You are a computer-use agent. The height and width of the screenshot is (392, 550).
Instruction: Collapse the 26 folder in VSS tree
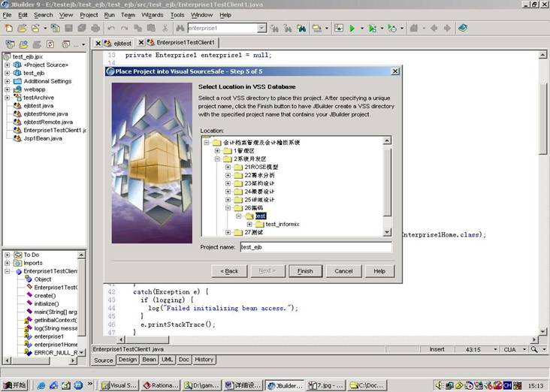click(x=228, y=208)
